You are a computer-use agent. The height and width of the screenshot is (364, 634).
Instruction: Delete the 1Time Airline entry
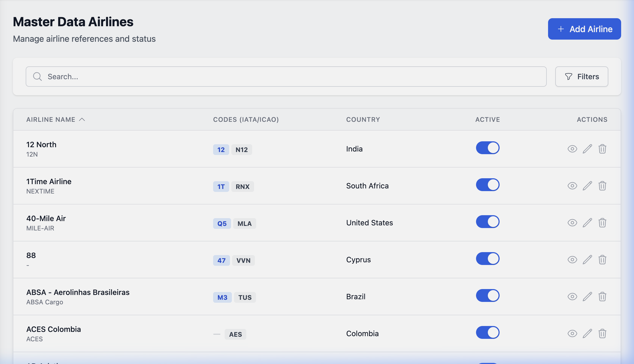tap(602, 186)
